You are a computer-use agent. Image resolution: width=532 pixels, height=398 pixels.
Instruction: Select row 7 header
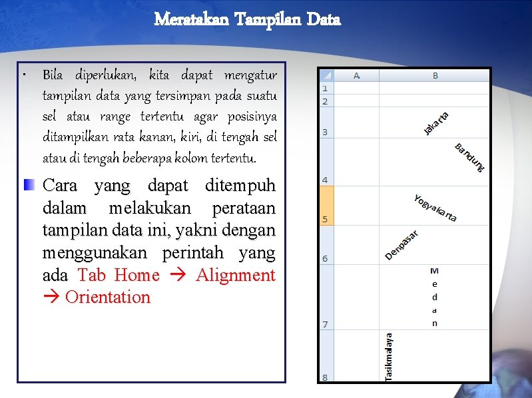327,297
